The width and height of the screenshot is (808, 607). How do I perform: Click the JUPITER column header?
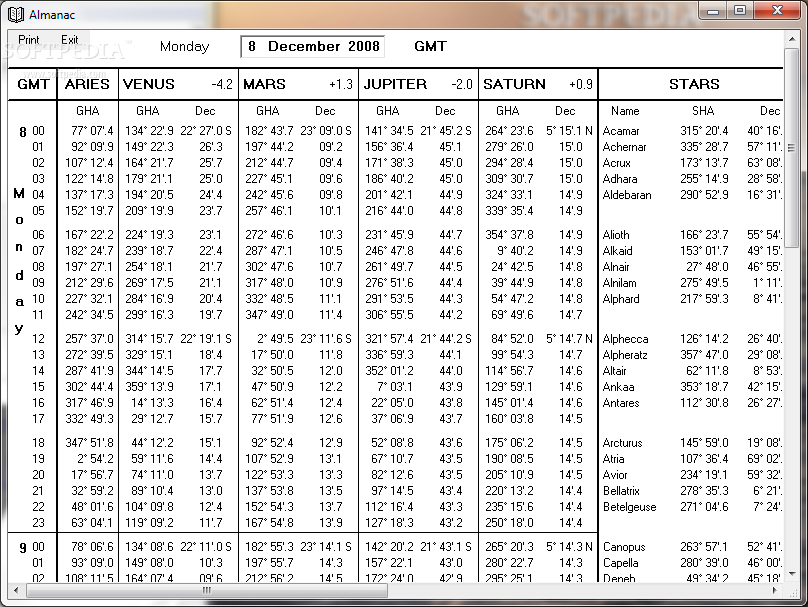(x=395, y=84)
